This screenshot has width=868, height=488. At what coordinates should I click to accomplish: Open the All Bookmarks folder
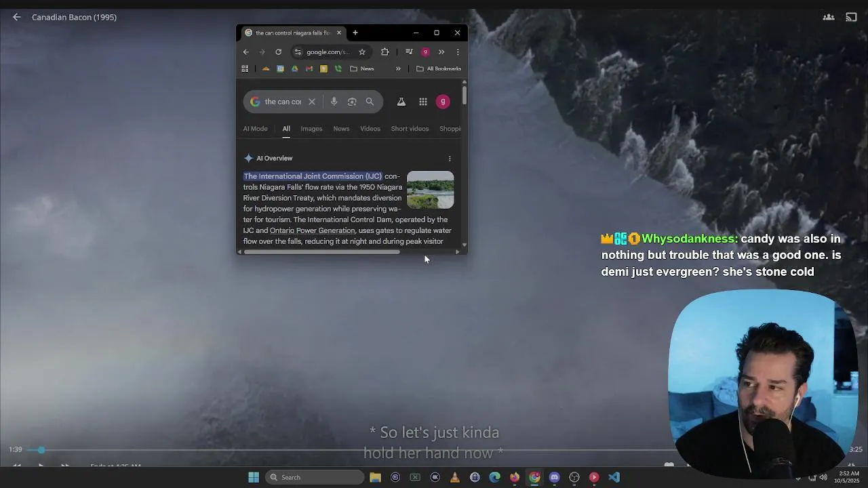click(439, 68)
